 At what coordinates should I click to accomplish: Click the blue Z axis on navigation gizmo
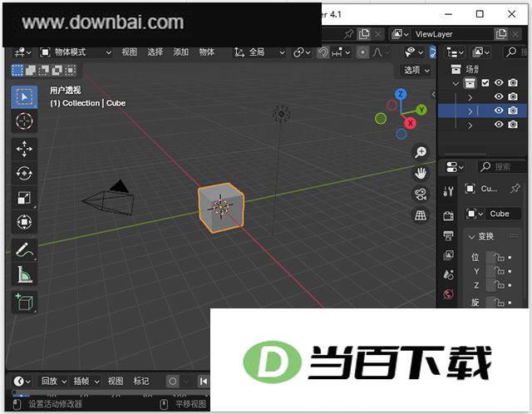(401, 94)
